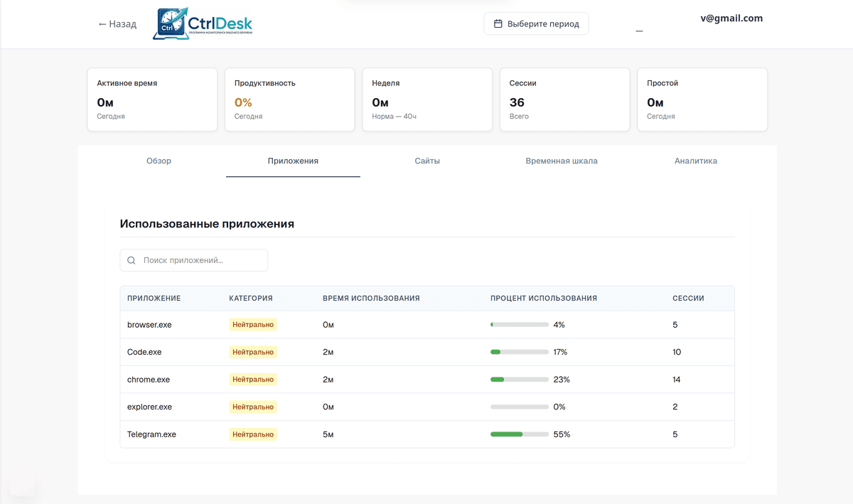The height and width of the screenshot is (504, 853).
Task: Switch to the Временная шкала tab
Action: [562, 161]
